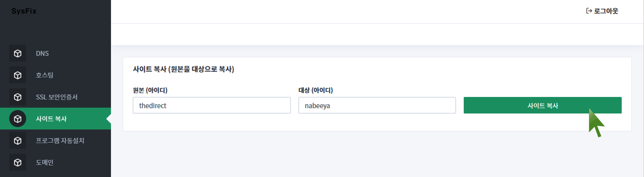Click the SysFix logo

pos(24,11)
